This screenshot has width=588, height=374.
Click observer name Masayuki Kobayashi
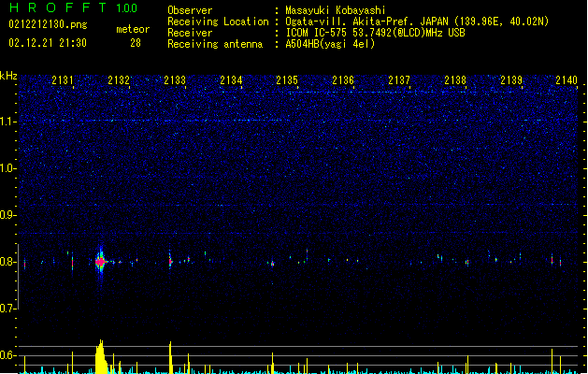(x=336, y=10)
